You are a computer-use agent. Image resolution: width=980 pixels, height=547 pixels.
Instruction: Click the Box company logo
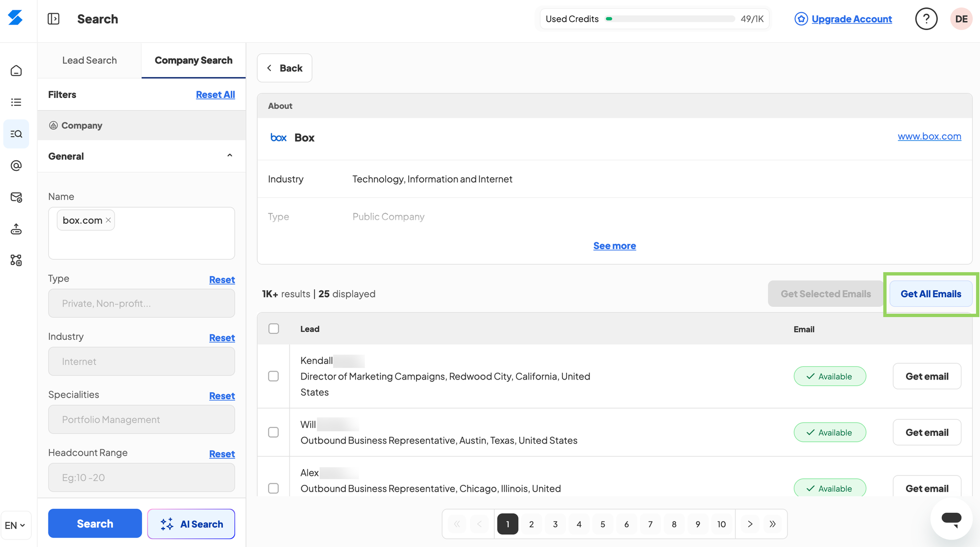click(278, 138)
